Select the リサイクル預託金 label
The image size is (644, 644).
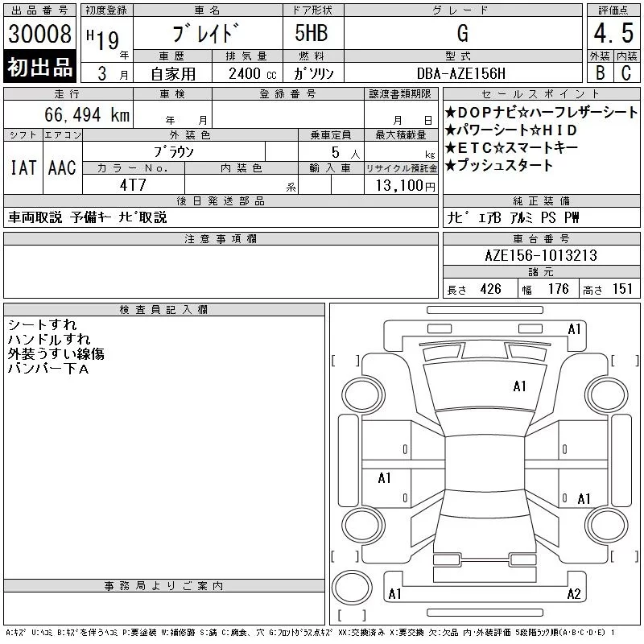[401, 168]
